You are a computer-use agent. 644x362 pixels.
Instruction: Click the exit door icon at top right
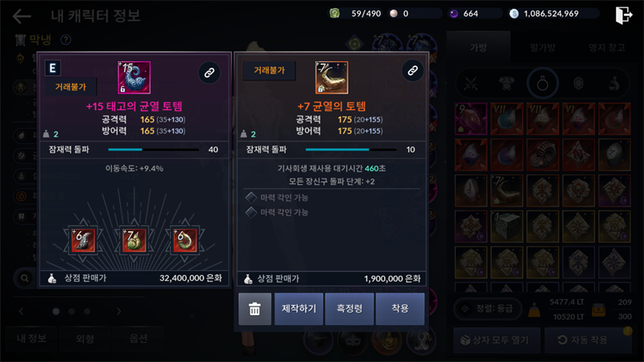click(x=623, y=15)
